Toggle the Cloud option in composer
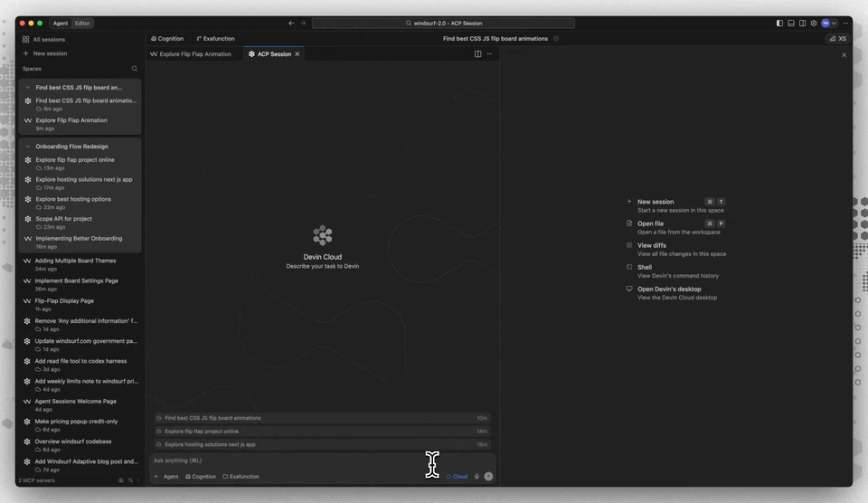This screenshot has width=868, height=503. coord(457,477)
